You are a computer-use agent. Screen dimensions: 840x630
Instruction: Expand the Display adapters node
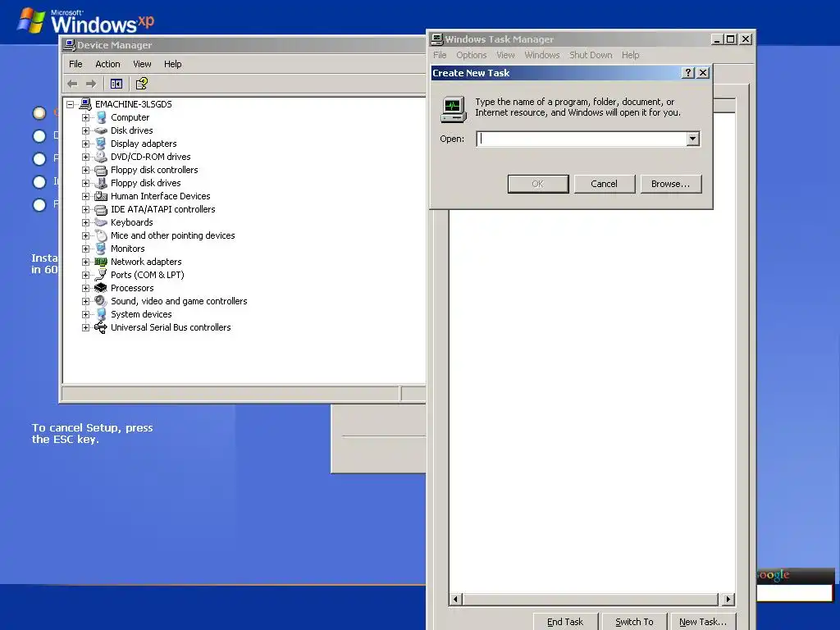pos(85,144)
